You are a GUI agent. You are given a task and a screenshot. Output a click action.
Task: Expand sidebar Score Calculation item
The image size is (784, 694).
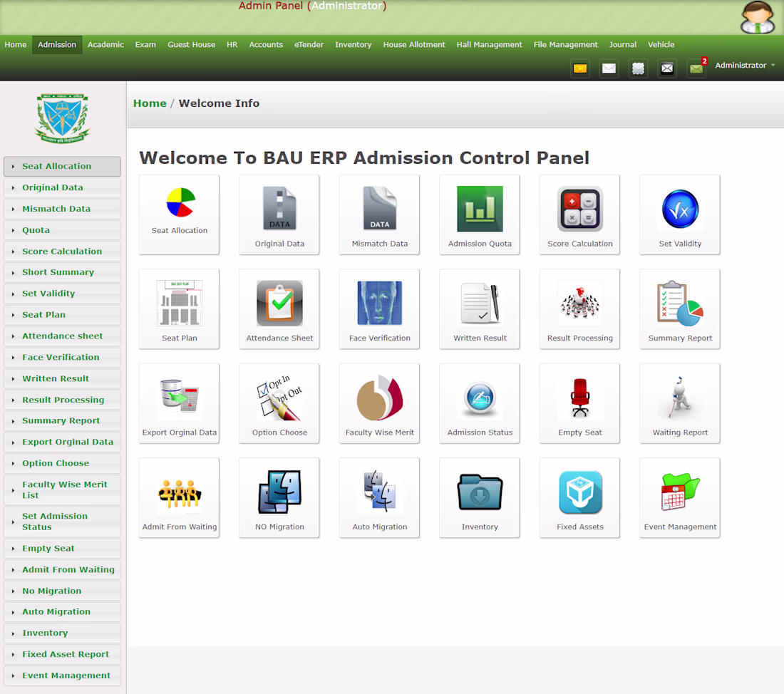[x=62, y=251]
